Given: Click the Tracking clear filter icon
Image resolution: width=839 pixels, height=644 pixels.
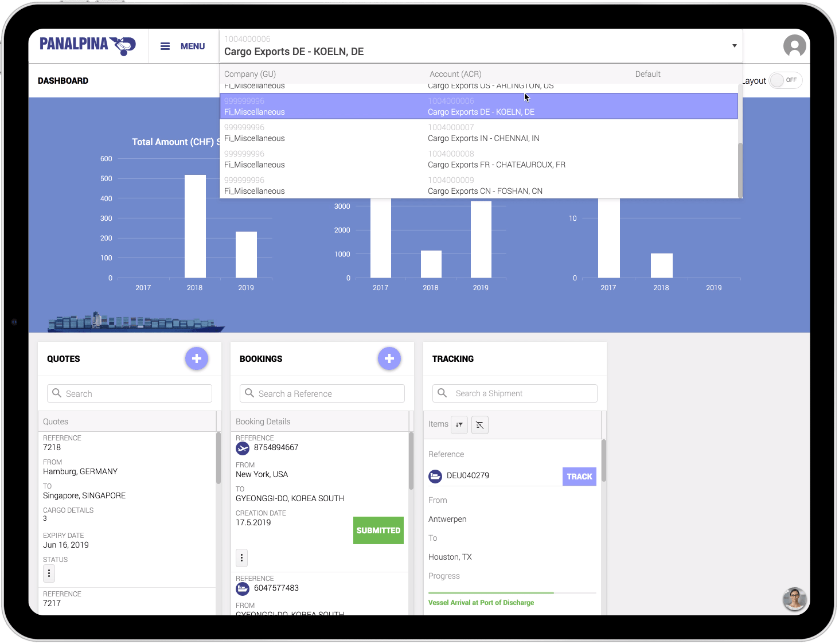Looking at the screenshot, I should click(x=479, y=425).
